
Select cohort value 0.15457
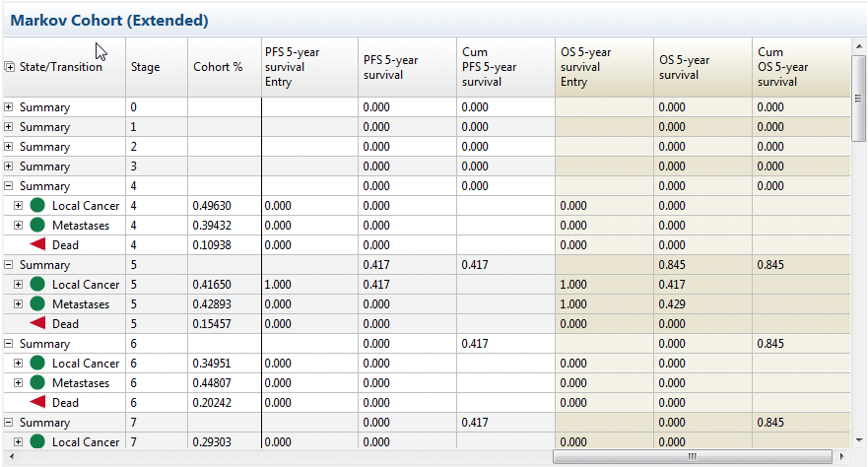click(x=212, y=324)
